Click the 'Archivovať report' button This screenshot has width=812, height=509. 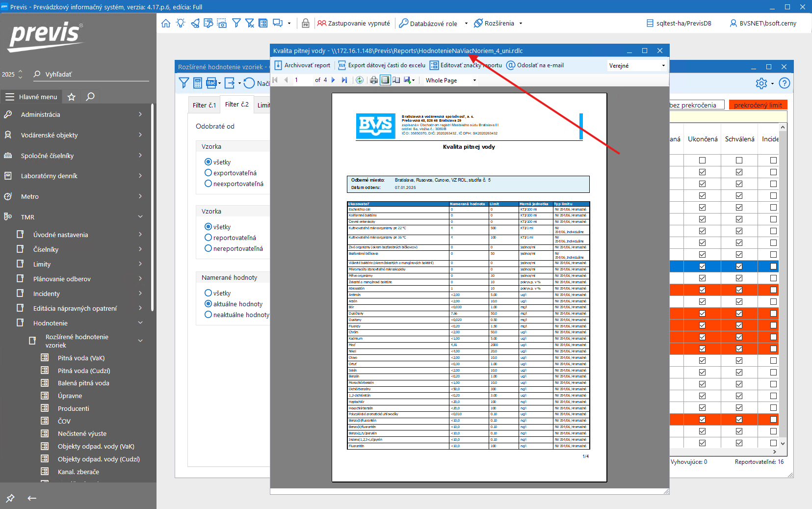[x=302, y=65]
